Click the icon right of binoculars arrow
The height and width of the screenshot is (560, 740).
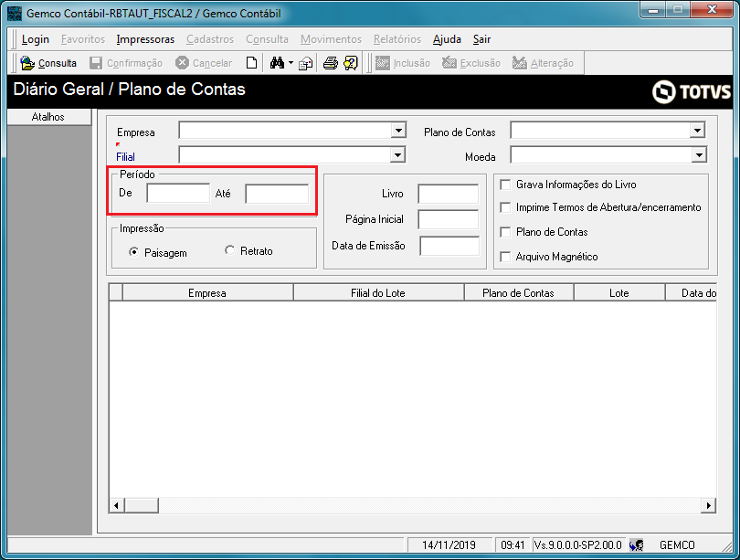pos(306,63)
